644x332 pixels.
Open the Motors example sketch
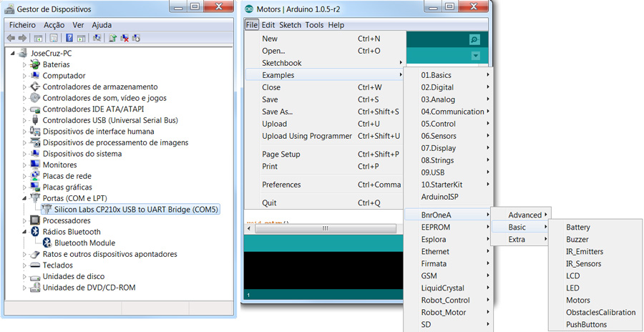pos(595,300)
